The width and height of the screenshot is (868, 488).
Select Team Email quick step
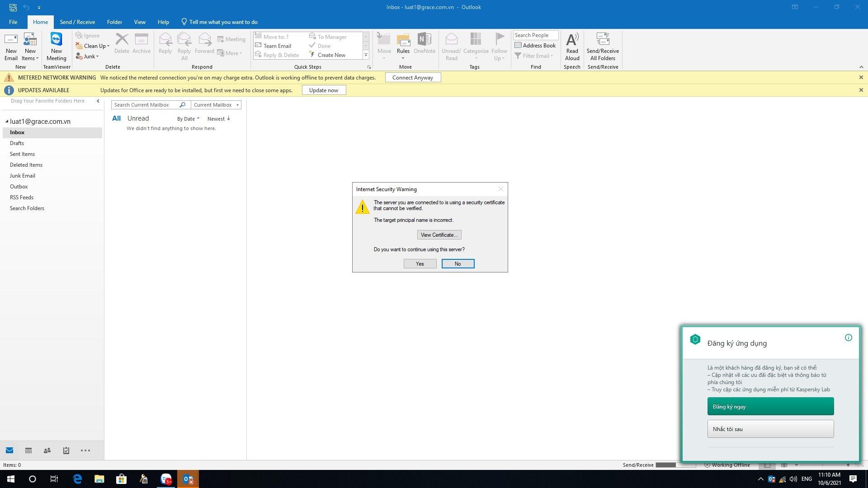[274, 46]
